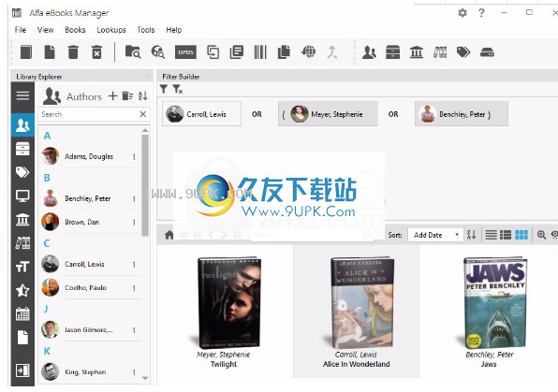Select author Brown, Dan
The height and width of the screenshot is (392, 558).
click(91, 222)
